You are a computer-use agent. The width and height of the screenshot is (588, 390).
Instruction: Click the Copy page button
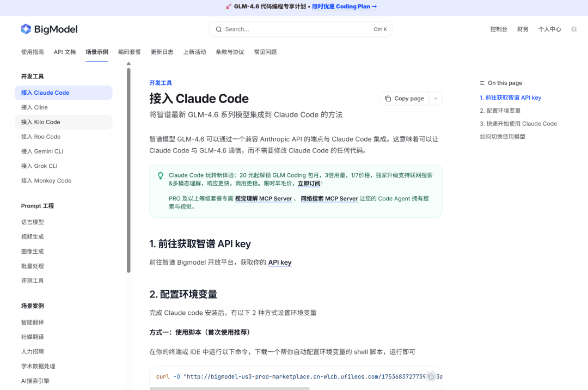(404, 99)
